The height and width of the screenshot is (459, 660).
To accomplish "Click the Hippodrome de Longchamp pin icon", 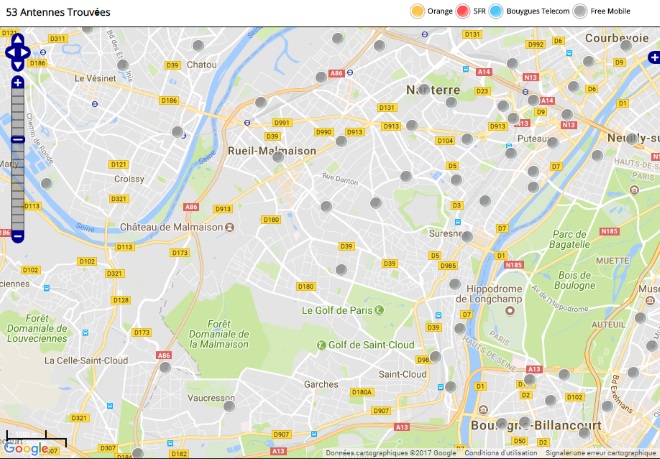I will 510,311.
